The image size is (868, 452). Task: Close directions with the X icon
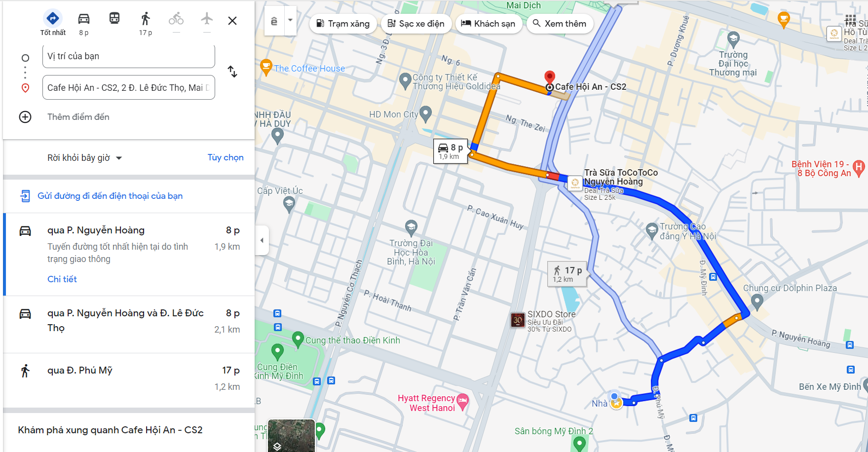coord(232,21)
